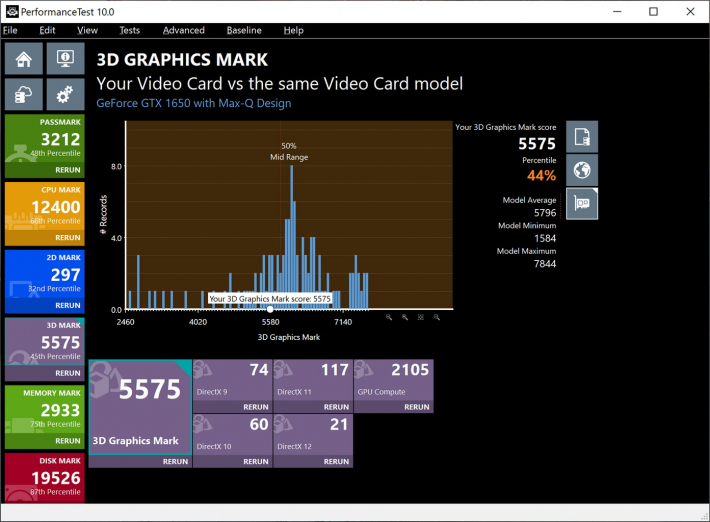710x522 pixels.
Task: Open the settings gears icon
Action: 65,95
